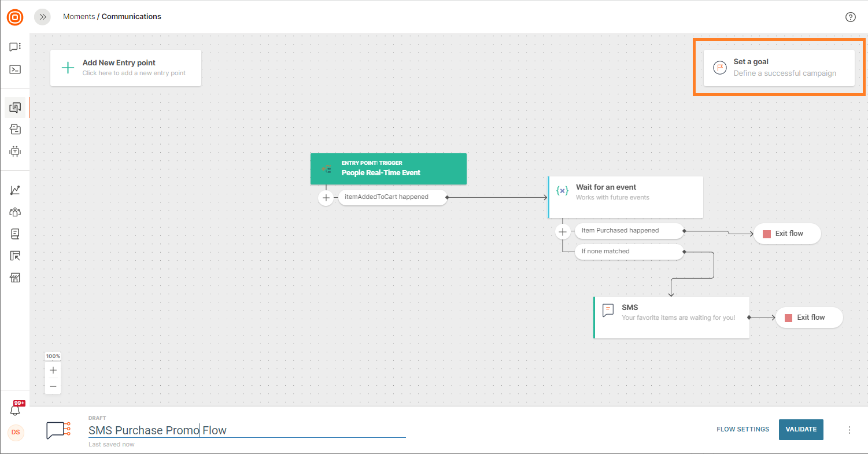Open the three-dot more options menu
Viewport: 868px width, 454px height.
tap(849, 430)
